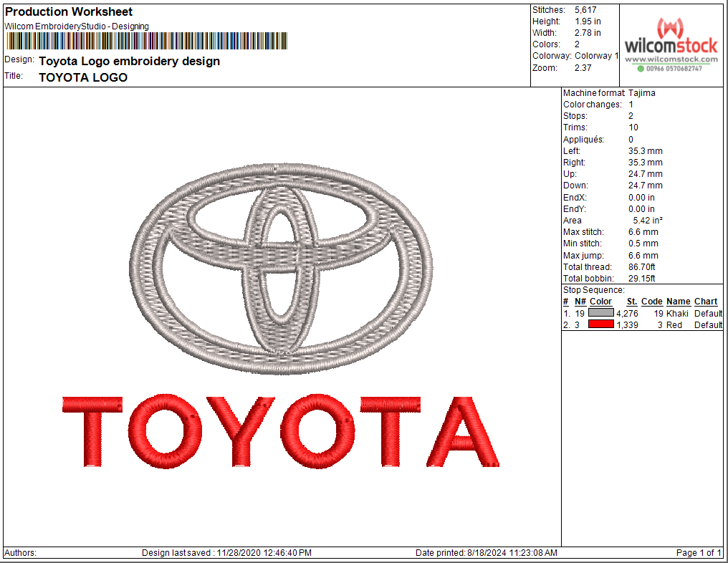The image size is (728, 563).
Task: Click the phone number 00966 0570682747
Action: click(674, 69)
